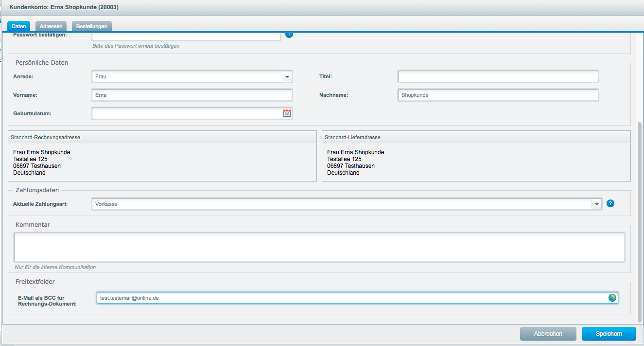Click the BCC e-mail input field
Screen dimensions: 644x346
[x=352, y=298]
